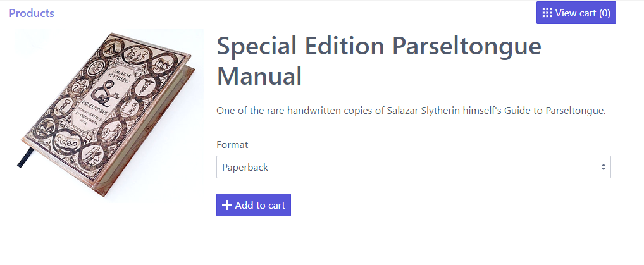This screenshot has width=644, height=265.
Task: Open the Format dropdown showing Paperback
Action: [x=414, y=167]
